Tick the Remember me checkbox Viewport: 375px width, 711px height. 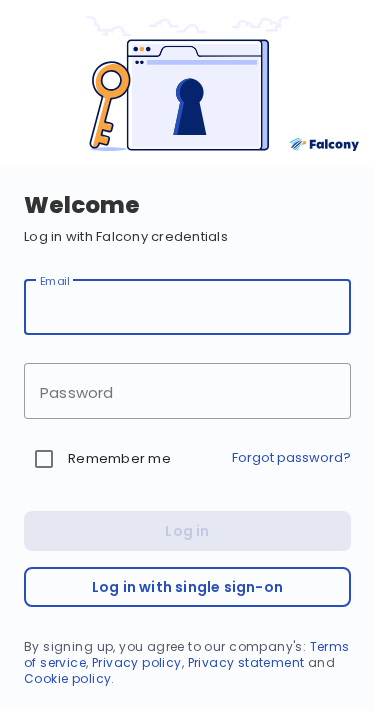(x=44, y=459)
